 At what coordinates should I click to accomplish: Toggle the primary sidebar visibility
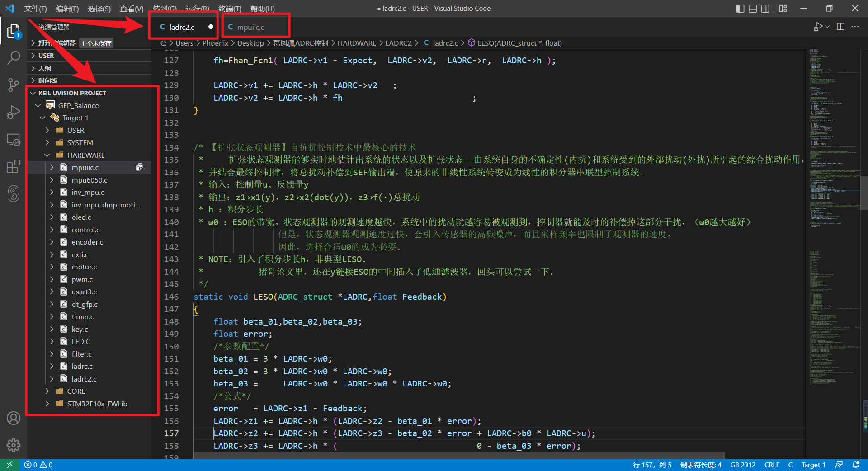(740, 8)
